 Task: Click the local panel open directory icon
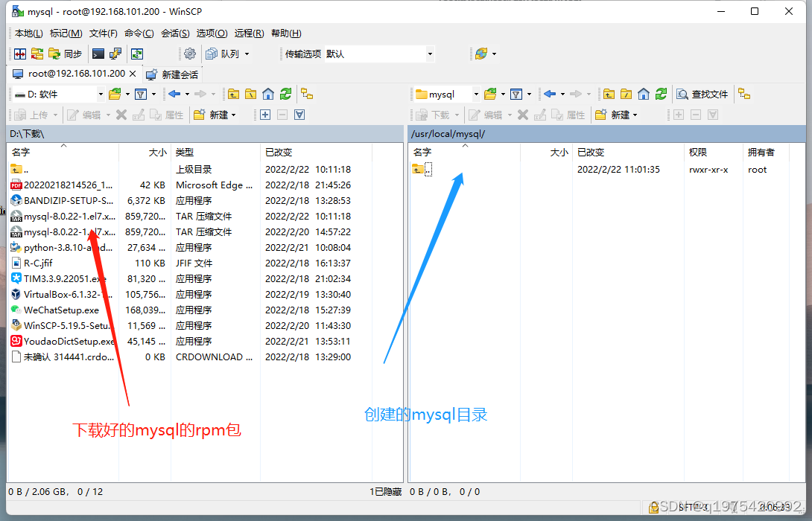(115, 95)
